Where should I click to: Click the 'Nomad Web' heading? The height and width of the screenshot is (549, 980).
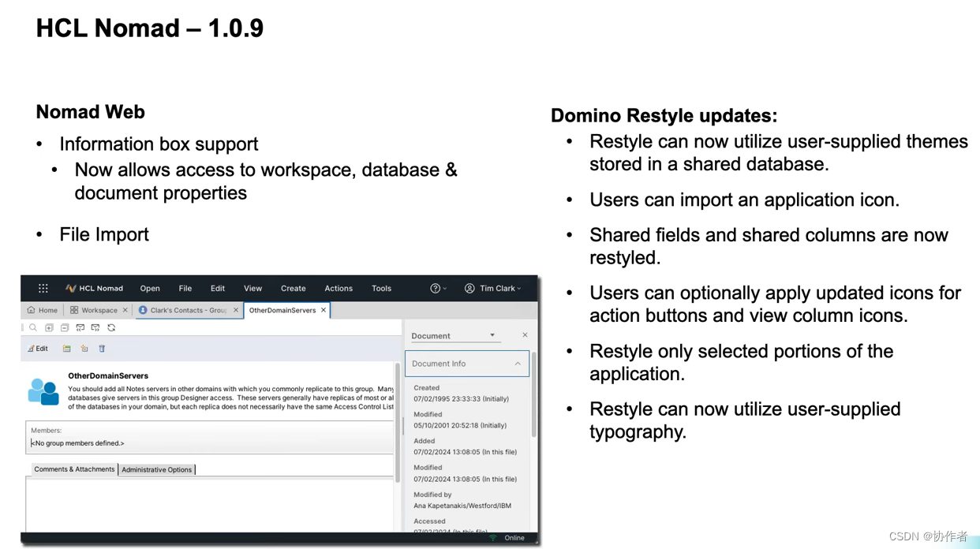click(90, 112)
